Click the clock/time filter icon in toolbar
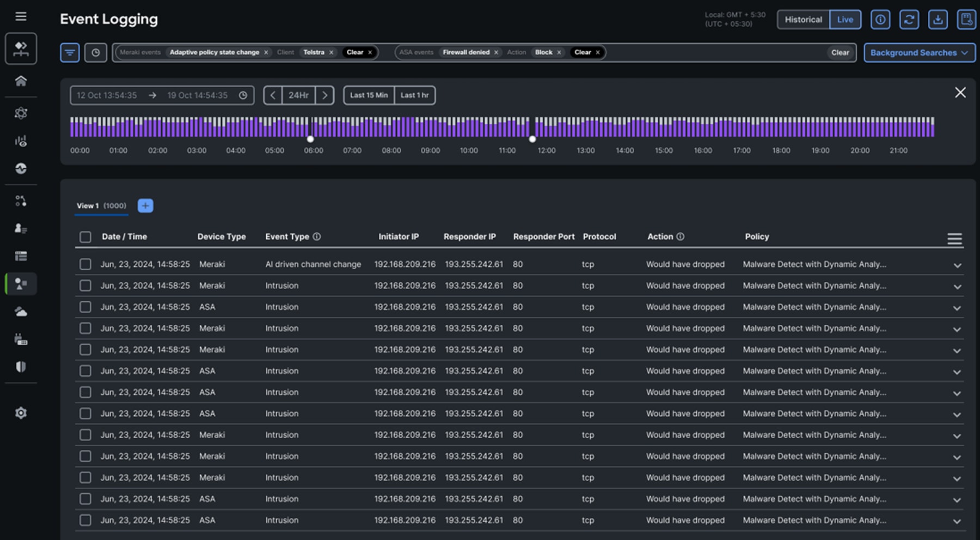The image size is (980, 540). (x=96, y=52)
